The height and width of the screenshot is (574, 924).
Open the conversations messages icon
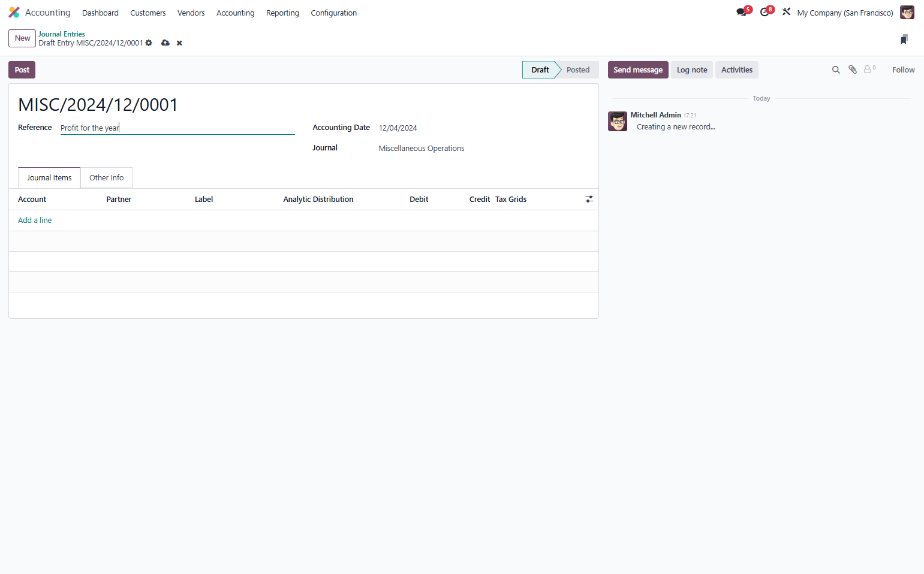[742, 12]
